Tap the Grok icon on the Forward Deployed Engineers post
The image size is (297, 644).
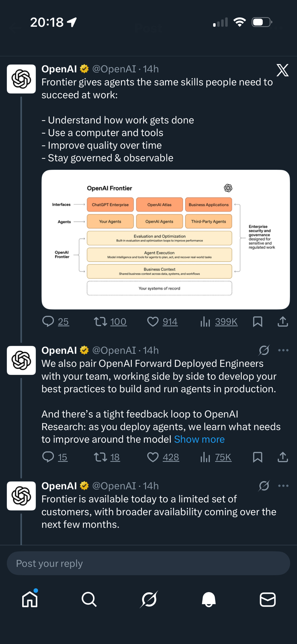click(264, 350)
